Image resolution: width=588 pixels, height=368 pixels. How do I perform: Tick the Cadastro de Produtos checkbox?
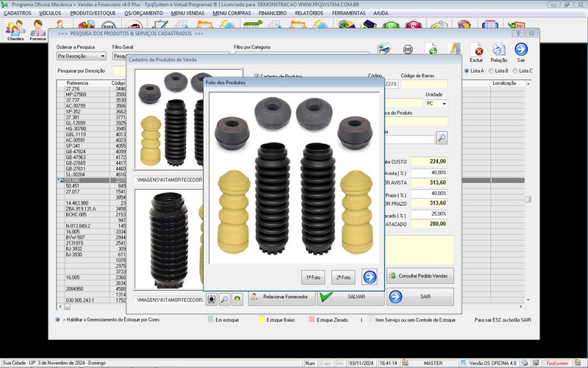point(257,77)
